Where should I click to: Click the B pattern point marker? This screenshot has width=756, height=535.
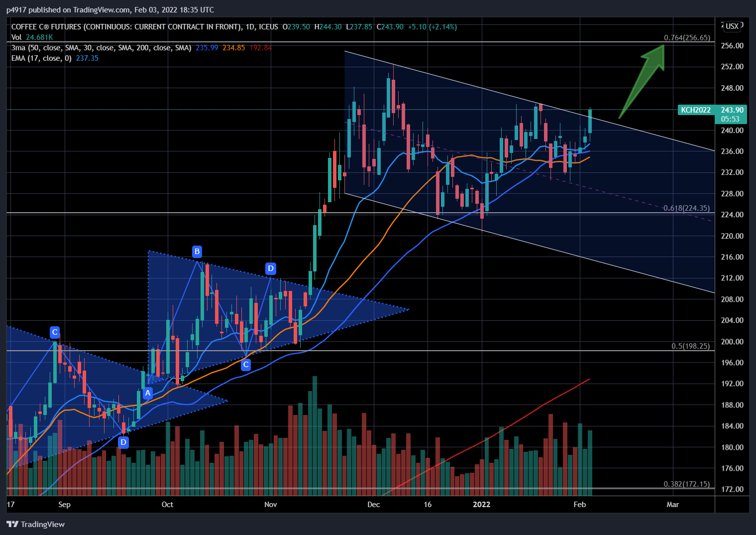(197, 251)
